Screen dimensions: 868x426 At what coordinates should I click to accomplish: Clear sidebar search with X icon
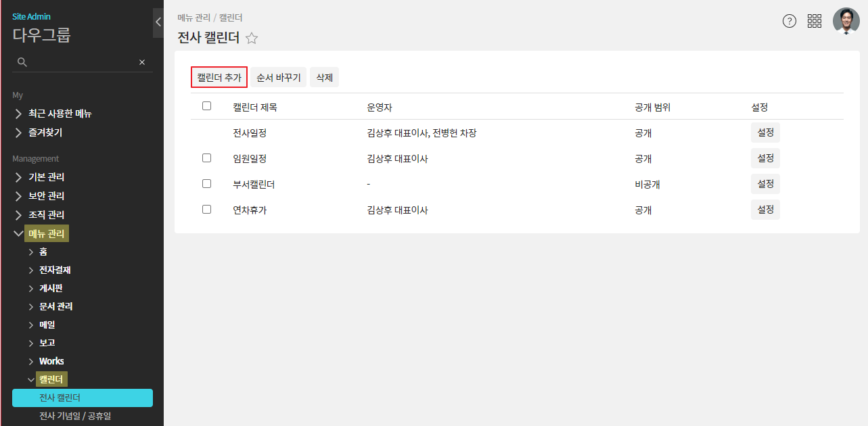(142, 62)
